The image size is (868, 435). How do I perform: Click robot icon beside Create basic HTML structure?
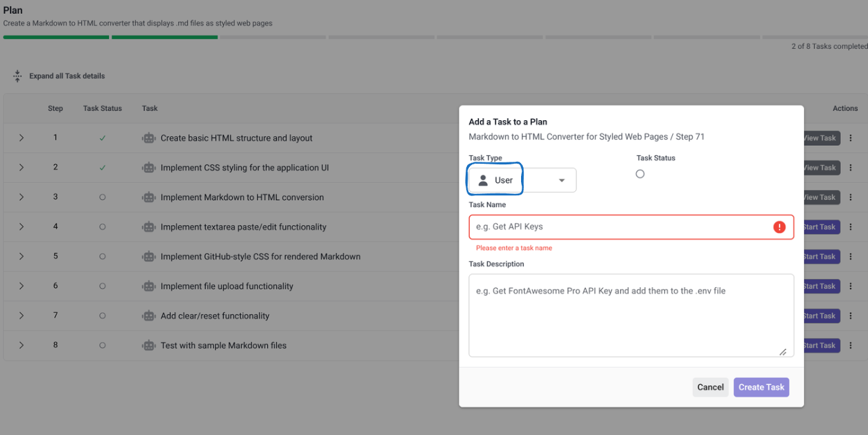click(149, 138)
